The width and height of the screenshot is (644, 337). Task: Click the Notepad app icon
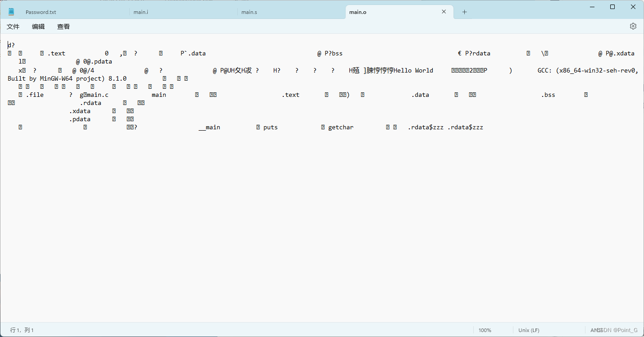(11, 12)
